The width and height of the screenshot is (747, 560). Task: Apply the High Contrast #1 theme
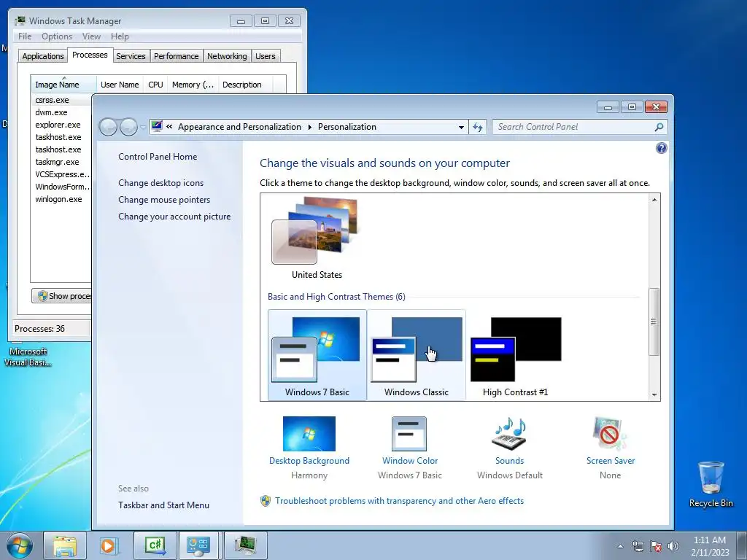[516, 355]
